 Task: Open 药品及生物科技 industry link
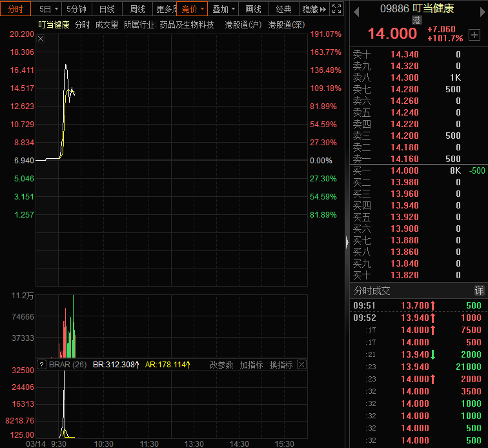187,25
